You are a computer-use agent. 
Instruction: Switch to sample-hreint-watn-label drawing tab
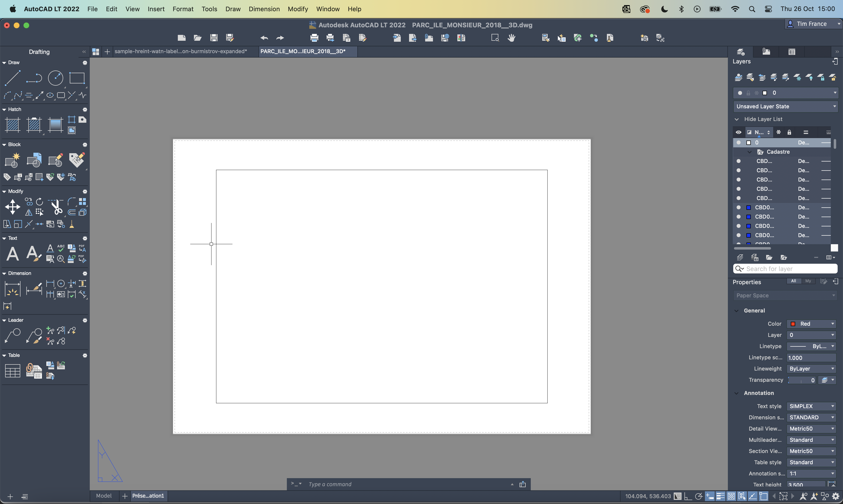point(181,51)
